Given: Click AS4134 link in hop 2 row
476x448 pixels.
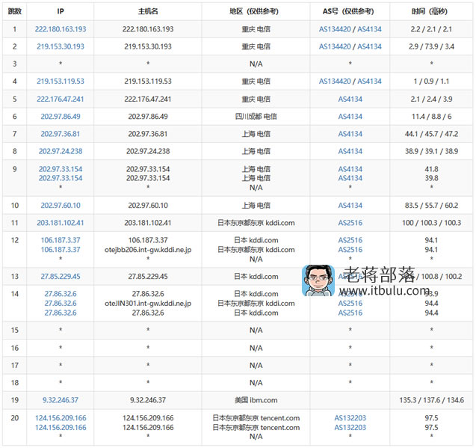Looking at the screenshot, I should [x=369, y=46].
